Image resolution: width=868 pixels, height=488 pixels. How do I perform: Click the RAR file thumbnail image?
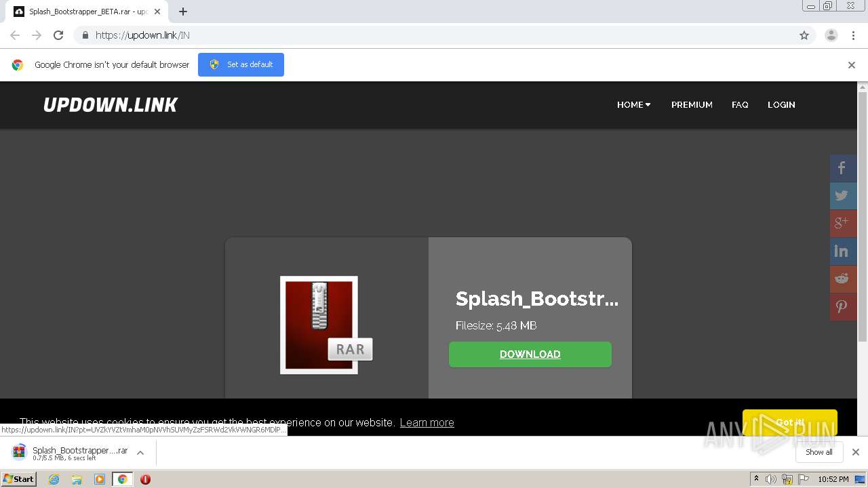326,325
